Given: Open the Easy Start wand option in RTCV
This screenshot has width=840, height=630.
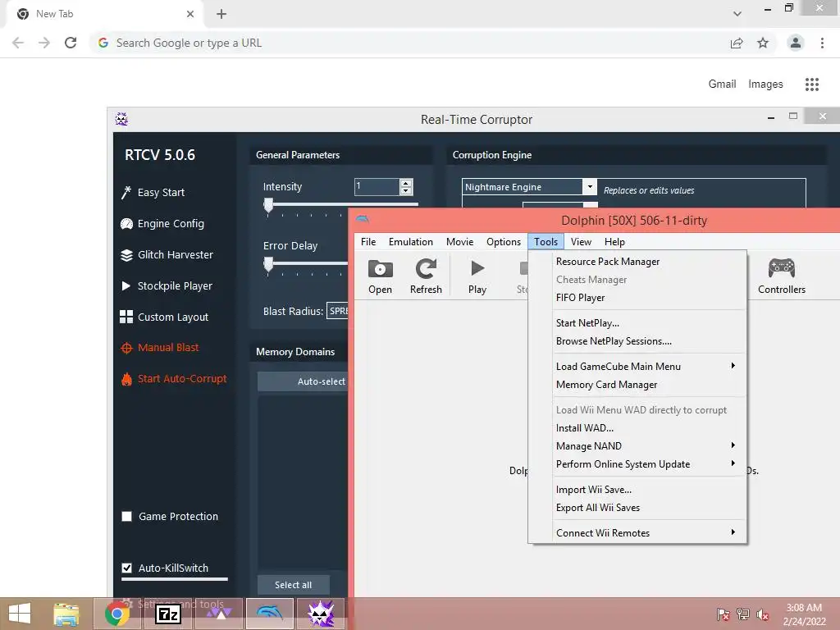Looking at the screenshot, I should pyautogui.click(x=153, y=192).
